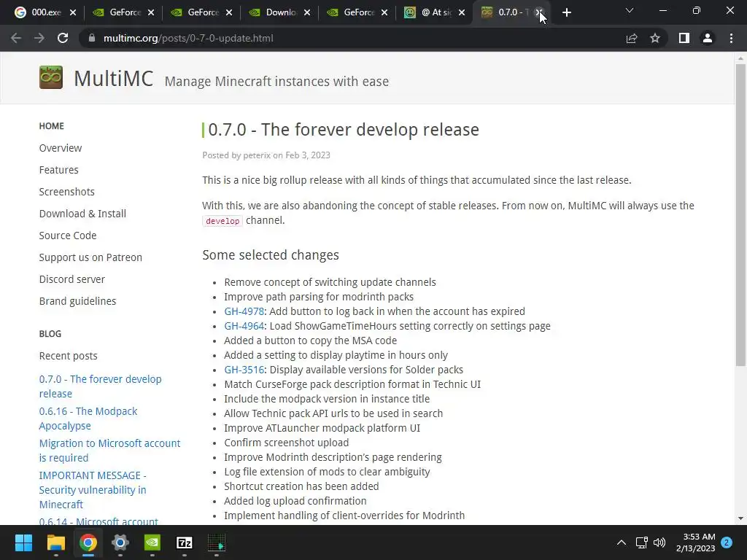Open File Explorer from the taskbar
The width and height of the screenshot is (747, 560).
coord(55,542)
